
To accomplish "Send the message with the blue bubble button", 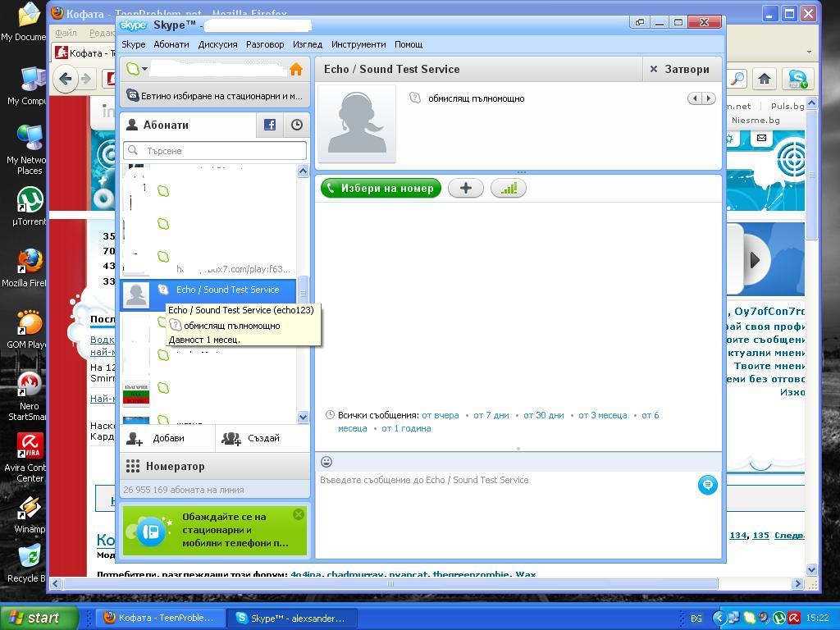I will (707, 485).
